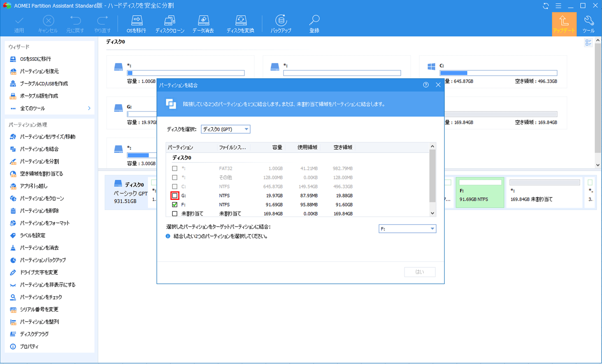The image size is (602, 364).
Task: Expand the 全てのツール arrow
Action: (x=89, y=108)
